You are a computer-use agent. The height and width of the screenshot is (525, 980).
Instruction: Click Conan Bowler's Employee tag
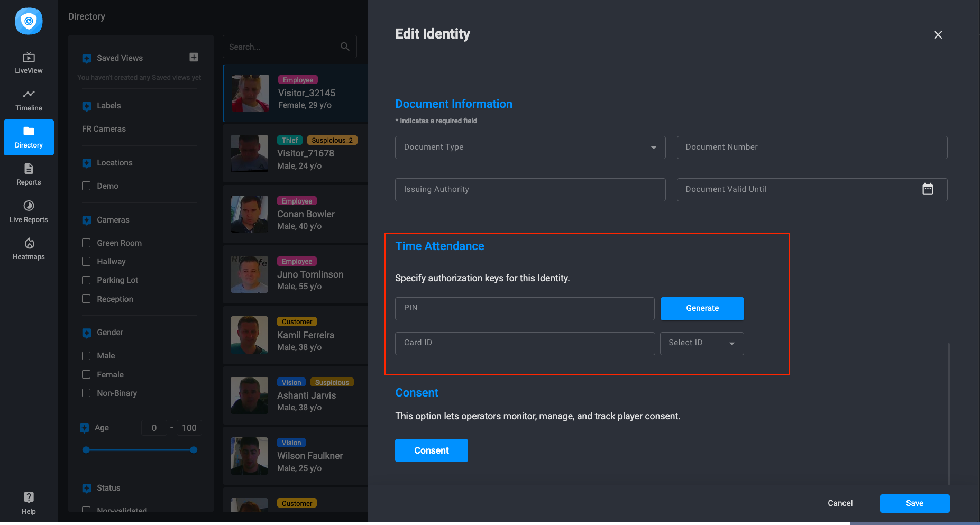[297, 201]
